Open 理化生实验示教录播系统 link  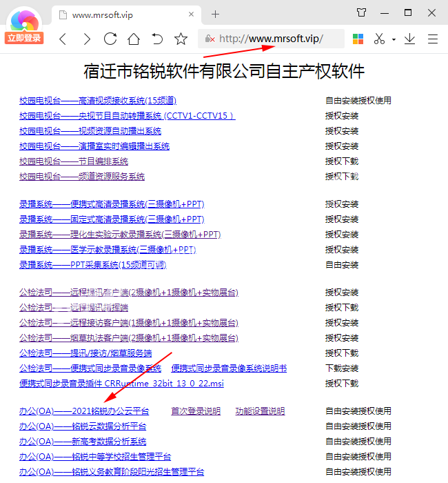pyautogui.click(x=120, y=235)
